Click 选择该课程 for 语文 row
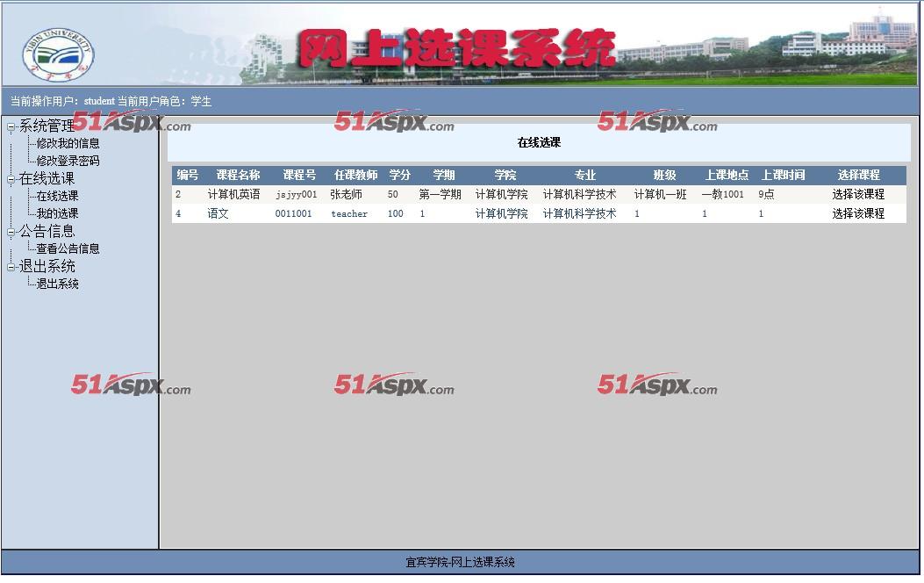This screenshot has height=583, width=924. pos(858,213)
